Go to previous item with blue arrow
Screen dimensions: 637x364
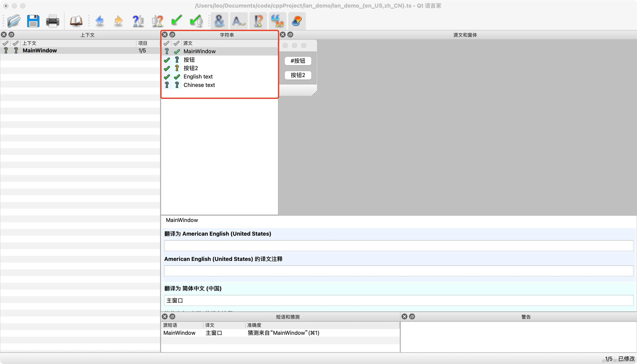coord(100,21)
